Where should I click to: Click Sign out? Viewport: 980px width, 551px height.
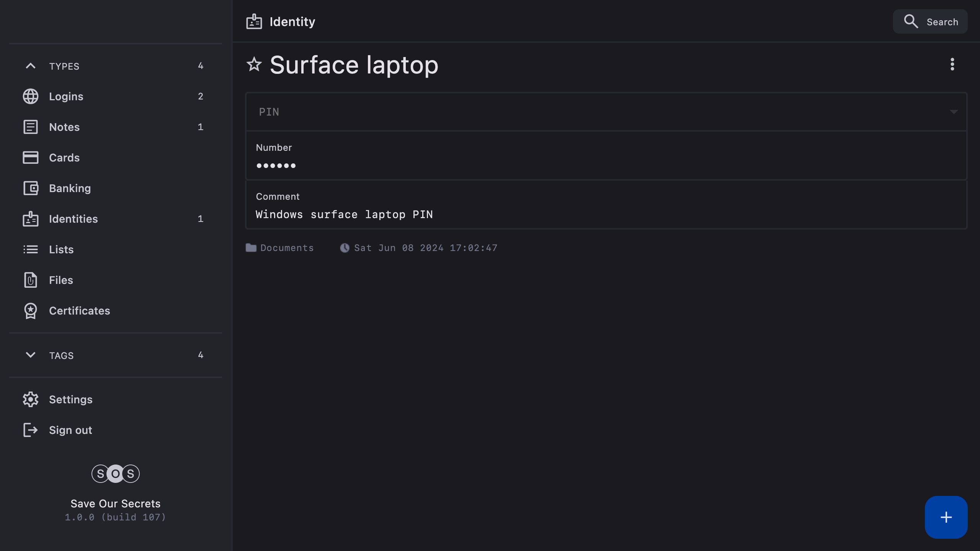click(x=70, y=430)
